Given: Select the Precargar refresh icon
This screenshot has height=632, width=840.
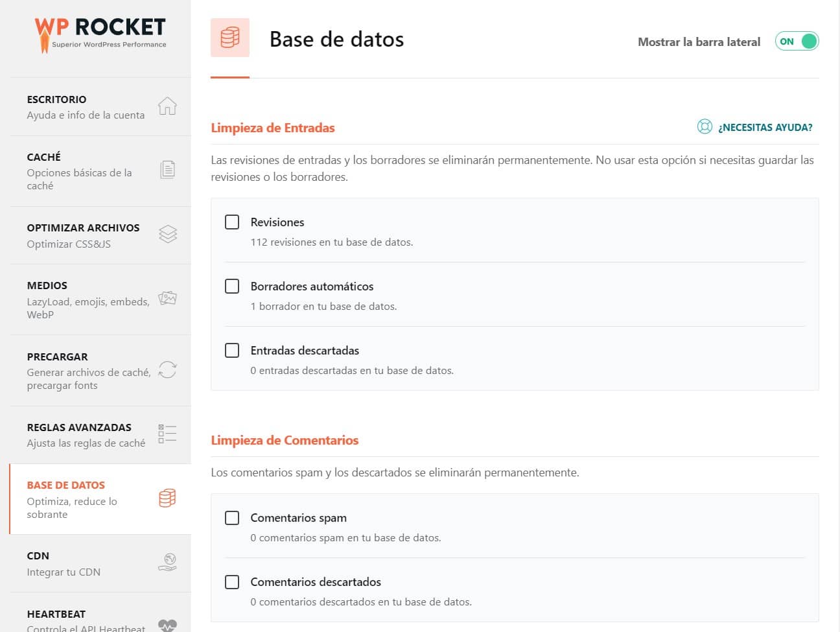Looking at the screenshot, I should (167, 369).
